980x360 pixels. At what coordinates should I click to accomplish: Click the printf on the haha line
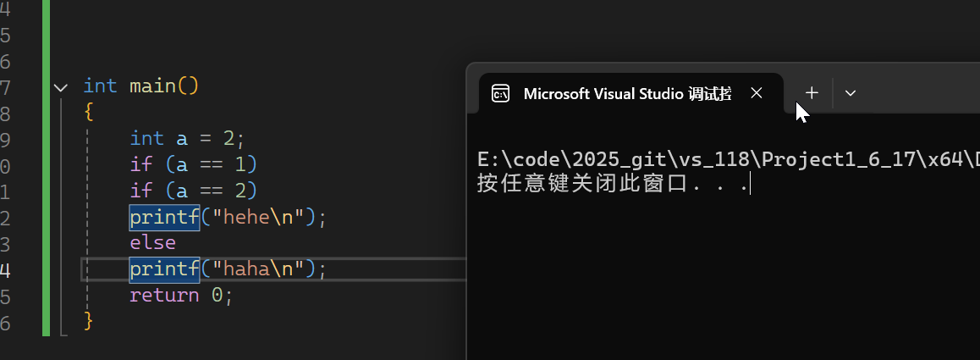click(164, 269)
